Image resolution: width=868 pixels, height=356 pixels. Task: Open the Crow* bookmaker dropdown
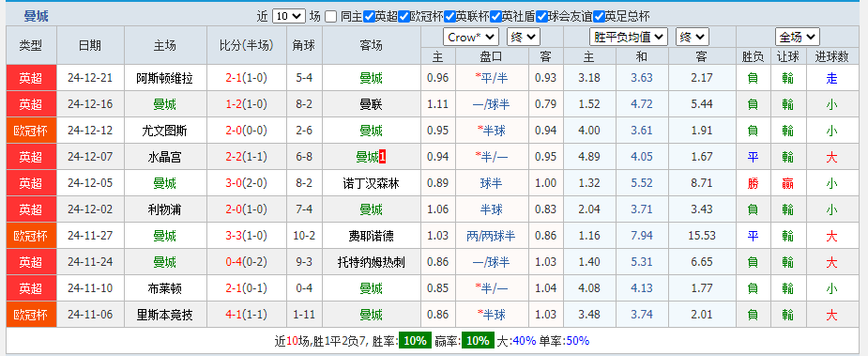tap(471, 38)
